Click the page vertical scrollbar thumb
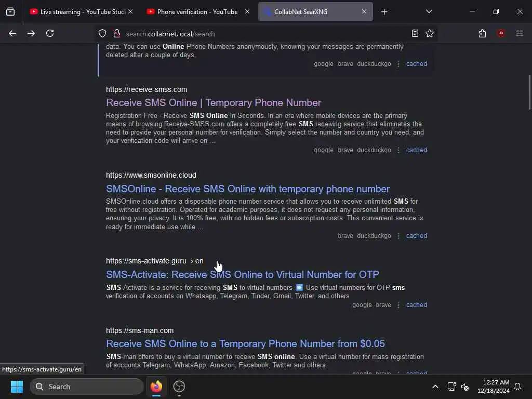The height and width of the screenshot is (399, 532). point(529,92)
